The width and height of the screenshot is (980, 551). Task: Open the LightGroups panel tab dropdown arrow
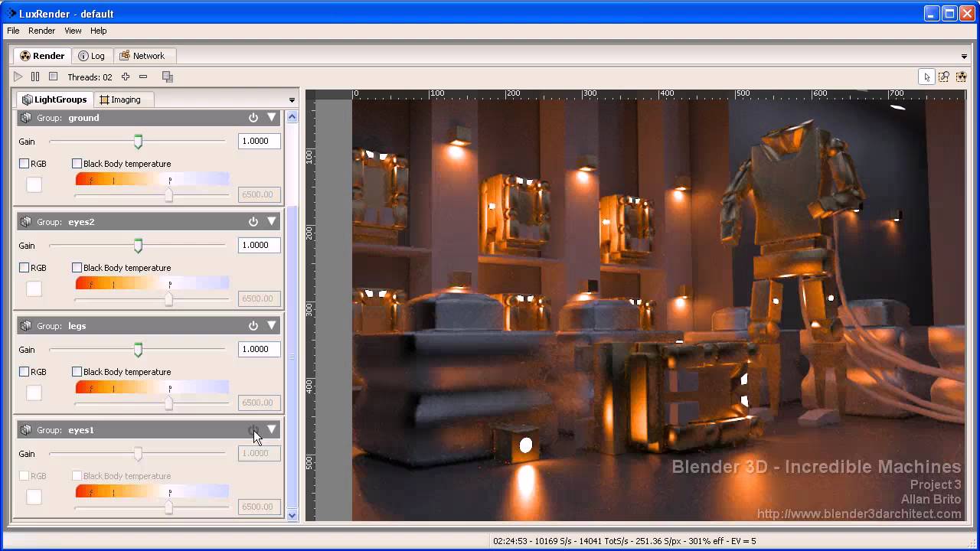click(292, 100)
